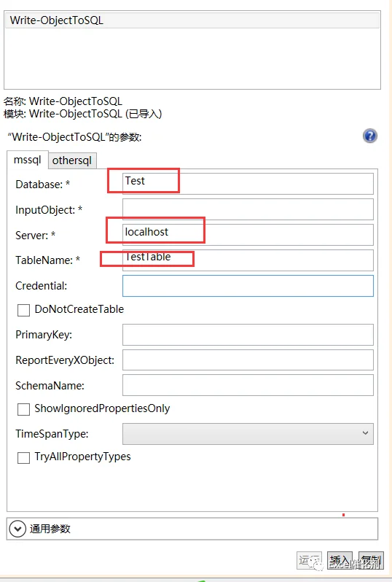Click the 复制 (Copy) button
The height and width of the screenshot is (582, 392).
click(371, 560)
